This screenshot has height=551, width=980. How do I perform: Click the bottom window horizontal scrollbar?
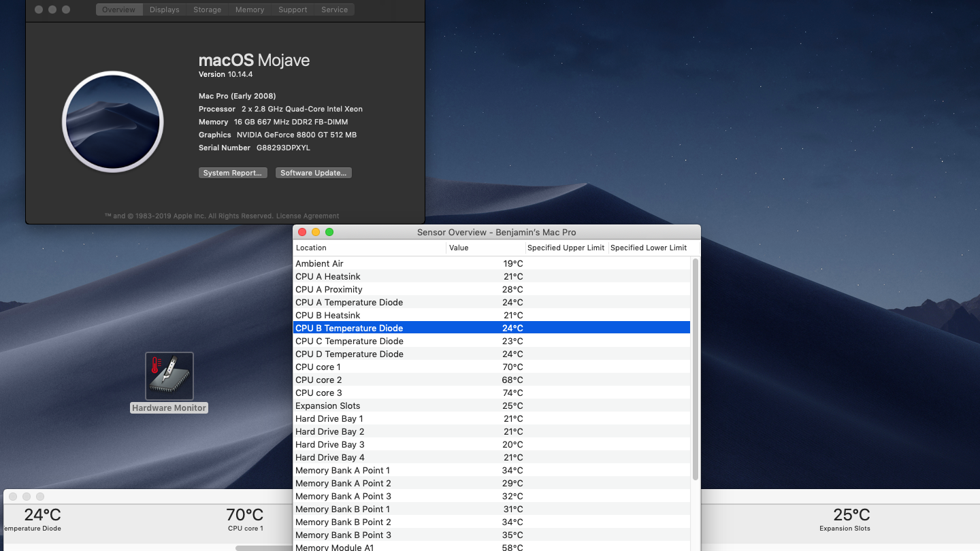264,548
